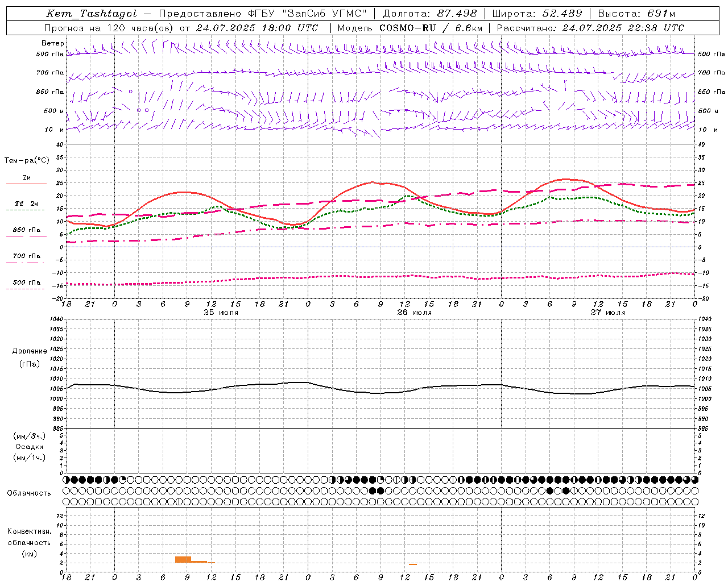Click the 25 июля date label
This screenshot has height=582, width=728.
pos(221,313)
